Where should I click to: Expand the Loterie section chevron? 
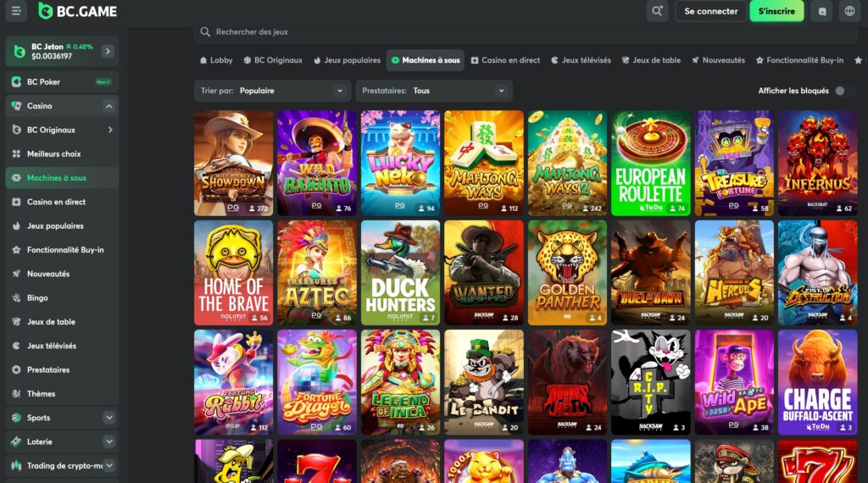point(109,441)
